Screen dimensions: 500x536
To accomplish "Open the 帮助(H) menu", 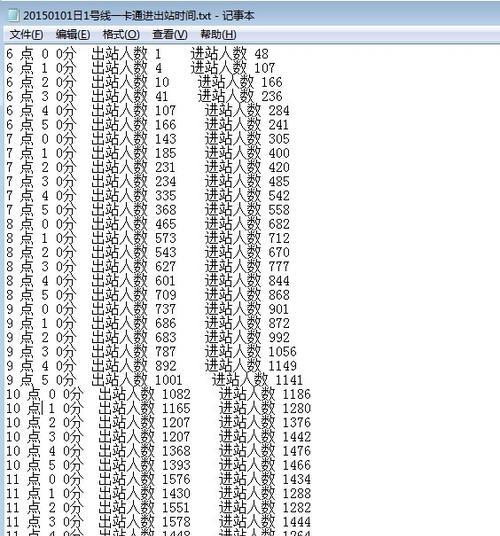I will click(218, 35).
